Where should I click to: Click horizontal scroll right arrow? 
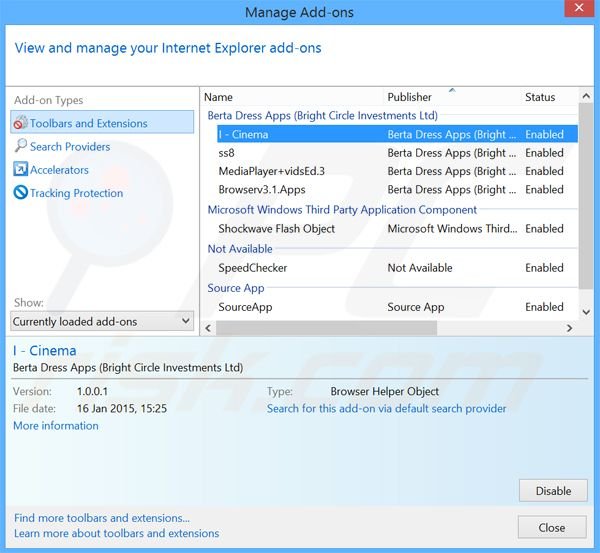(569, 328)
